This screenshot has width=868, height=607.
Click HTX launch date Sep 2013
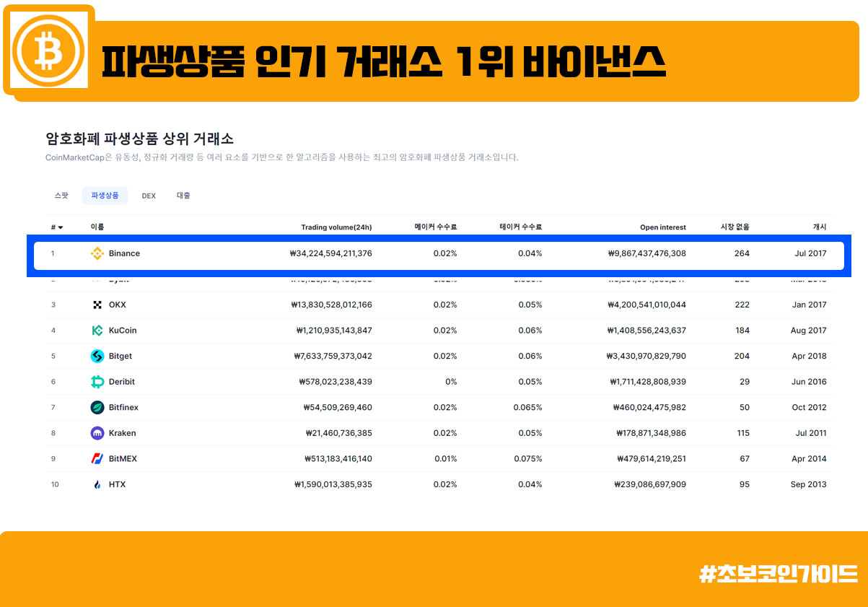pyautogui.click(x=809, y=484)
